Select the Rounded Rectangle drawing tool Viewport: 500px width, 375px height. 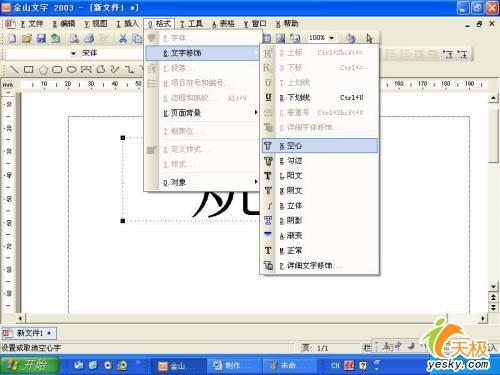(57, 69)
